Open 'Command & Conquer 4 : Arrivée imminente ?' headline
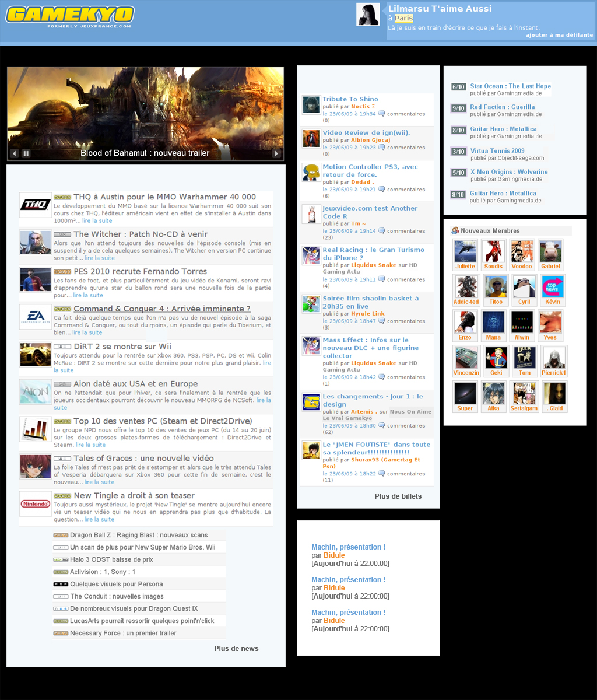Viewport: 597px width, 700px height. click(161, 309)
